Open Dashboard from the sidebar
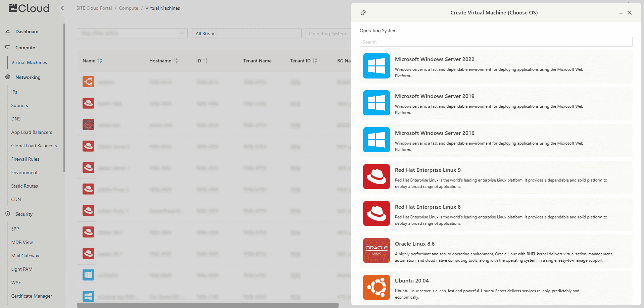Screen dimensions: 644x308 [27, 32]
